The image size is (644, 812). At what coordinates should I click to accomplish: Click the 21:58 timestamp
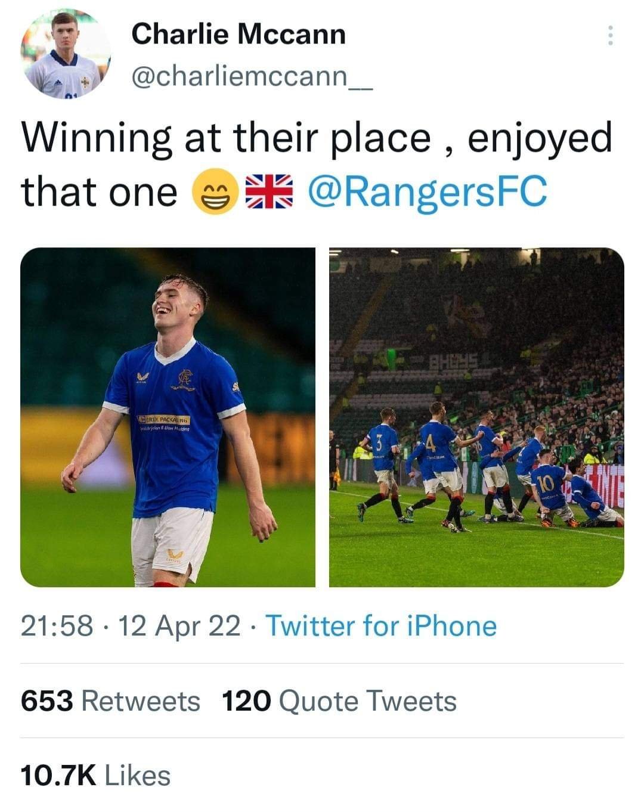coord(57,626)
